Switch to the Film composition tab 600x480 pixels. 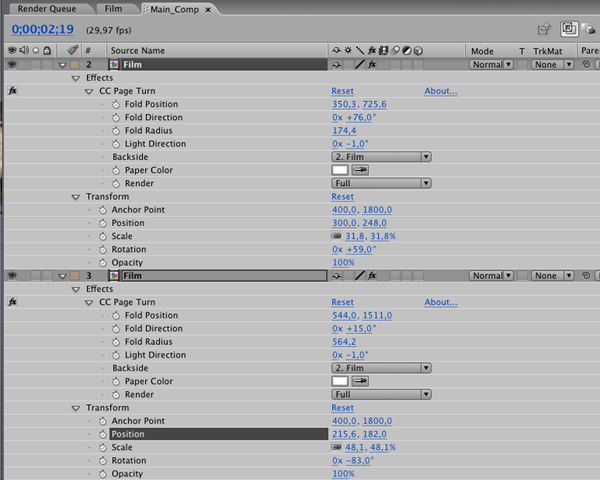114,8
